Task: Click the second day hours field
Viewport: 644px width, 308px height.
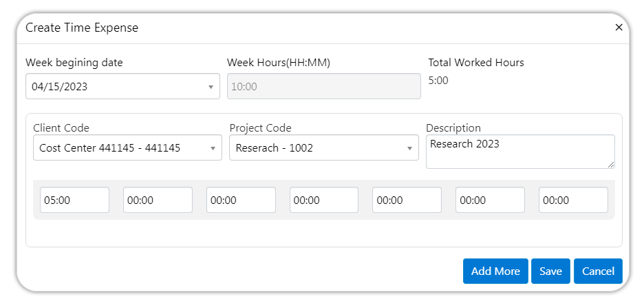Action: (158, 200)
